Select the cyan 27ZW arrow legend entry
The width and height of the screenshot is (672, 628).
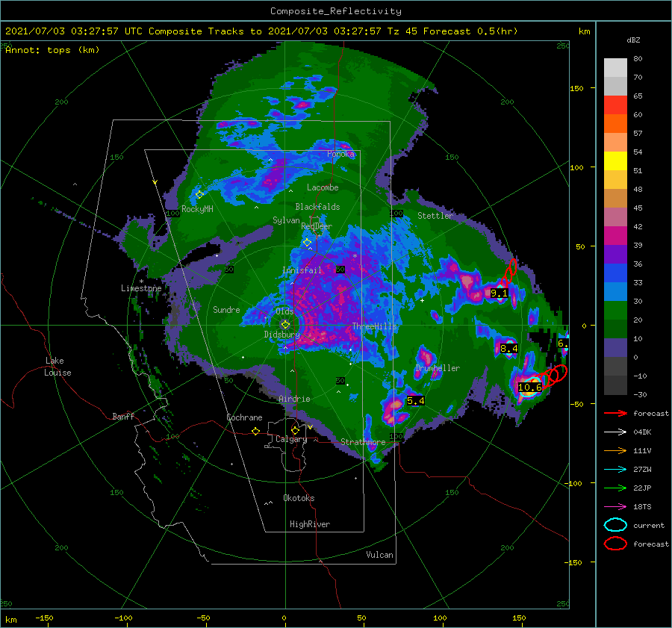click(615, 470)
